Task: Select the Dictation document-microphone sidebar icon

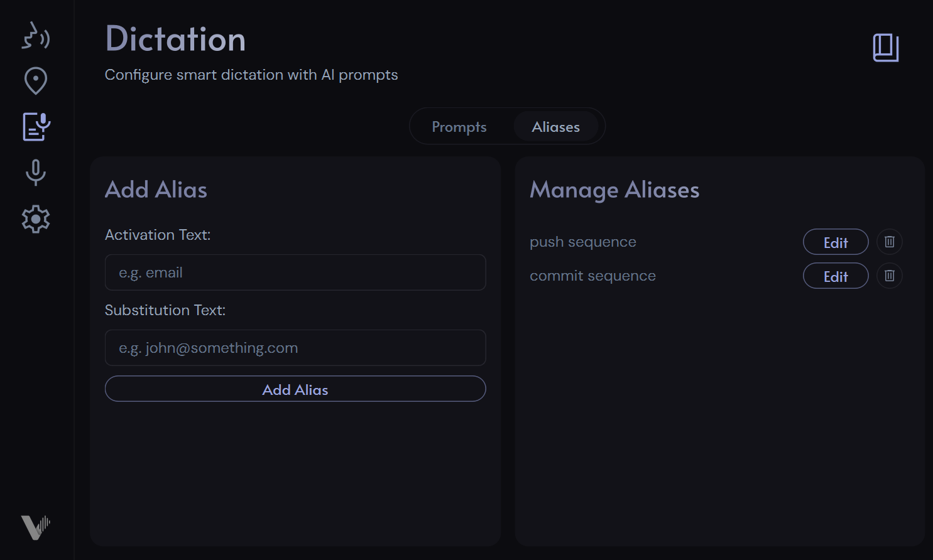Action: click(x=36, y=127)
